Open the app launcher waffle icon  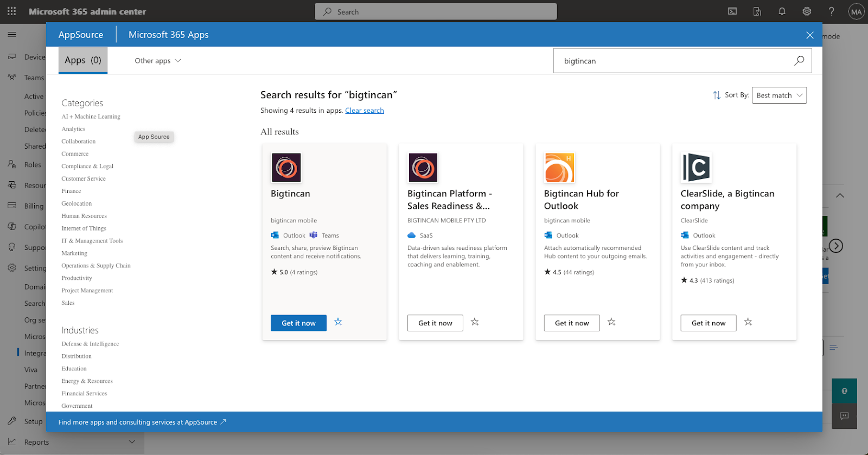click(11, 11)
